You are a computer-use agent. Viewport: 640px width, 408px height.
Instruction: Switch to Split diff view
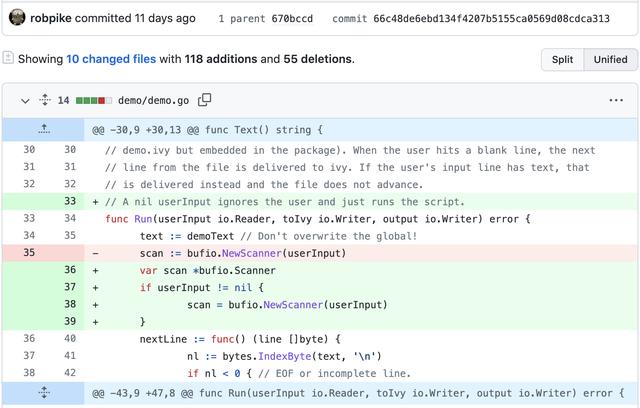coord(563,60)
